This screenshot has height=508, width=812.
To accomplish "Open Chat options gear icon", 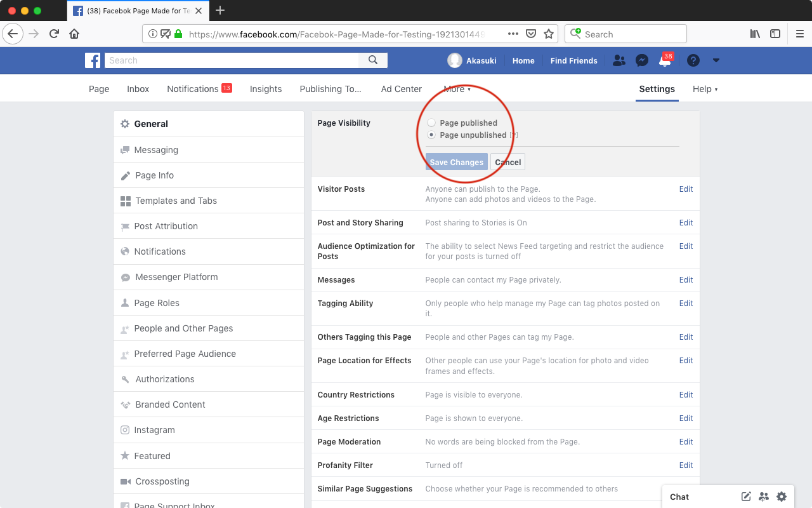I will pos(782,497).
